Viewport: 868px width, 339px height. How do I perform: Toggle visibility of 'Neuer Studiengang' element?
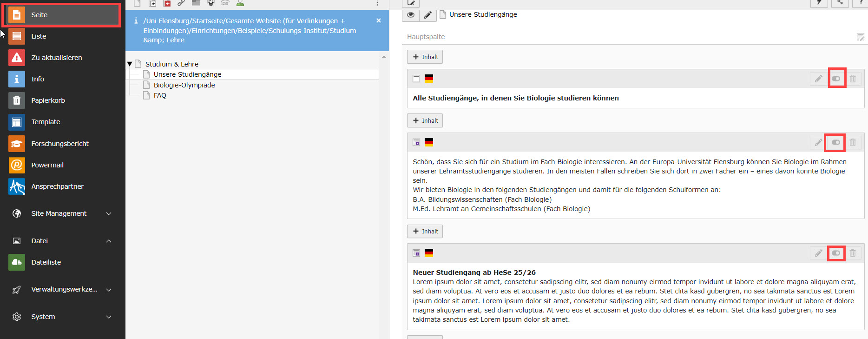(836, 253)
